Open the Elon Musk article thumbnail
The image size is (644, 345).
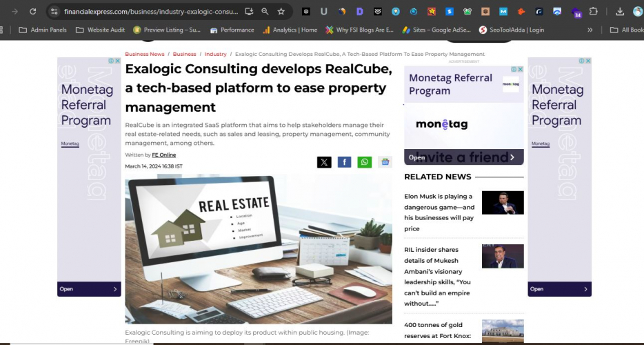[x=503, y=202]
